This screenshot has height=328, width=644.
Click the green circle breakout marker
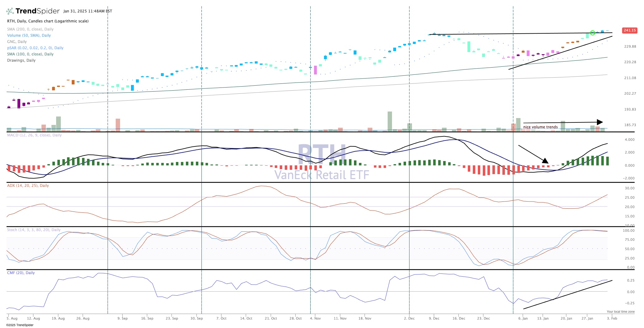(x=593, y=33)
